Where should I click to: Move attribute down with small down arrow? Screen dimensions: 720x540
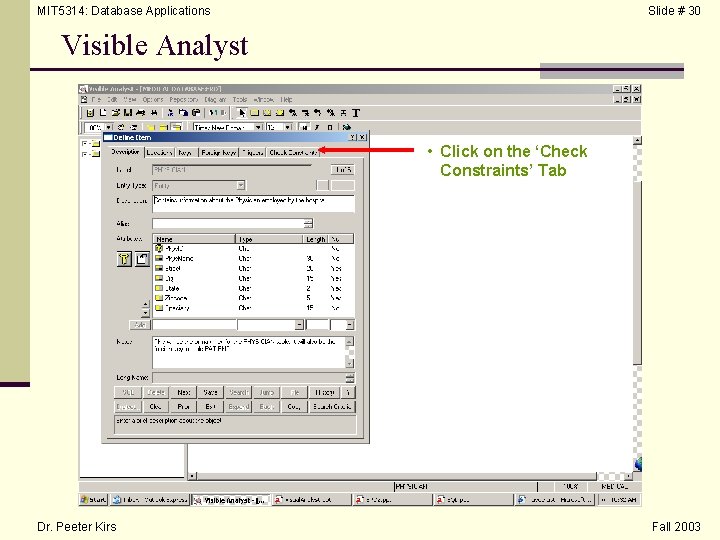click(146, 313)
